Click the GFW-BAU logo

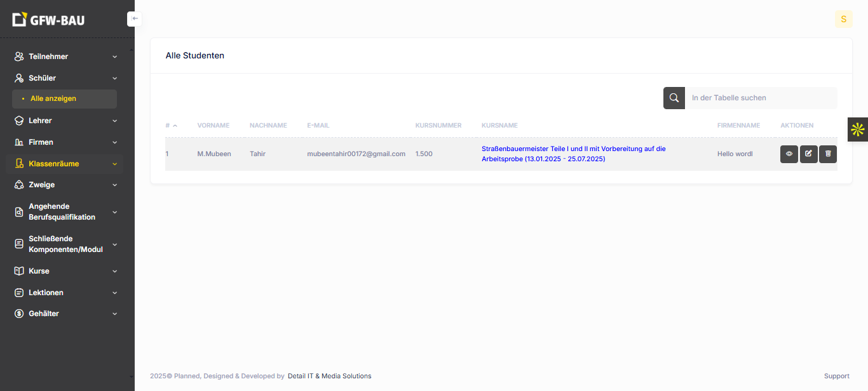49,20
